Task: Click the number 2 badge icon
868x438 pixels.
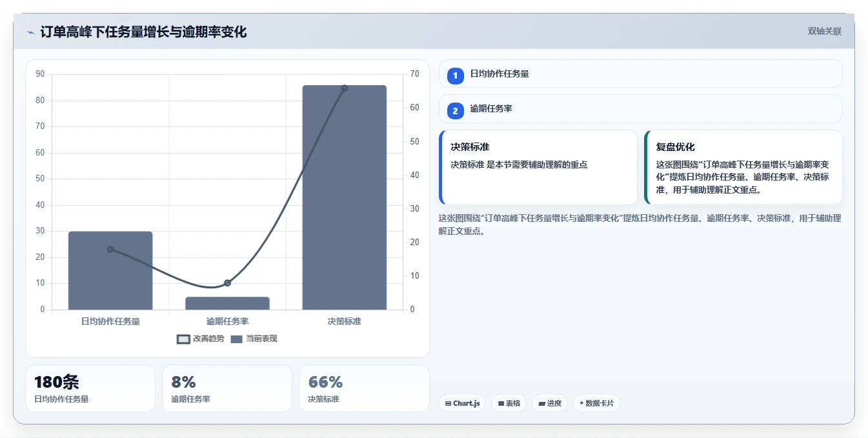Action: point(455,111)
